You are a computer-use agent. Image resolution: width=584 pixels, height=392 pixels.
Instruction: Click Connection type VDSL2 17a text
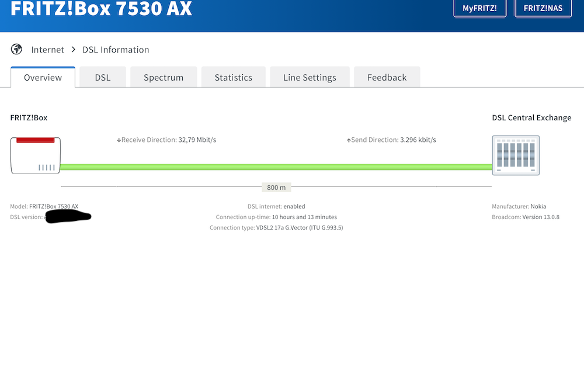(x=276, y=228)
